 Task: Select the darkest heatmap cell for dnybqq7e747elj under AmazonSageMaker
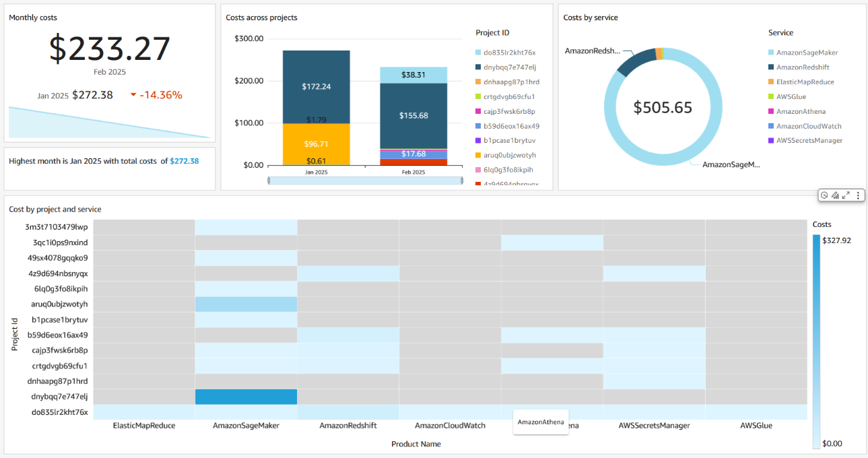coord(246,396)
